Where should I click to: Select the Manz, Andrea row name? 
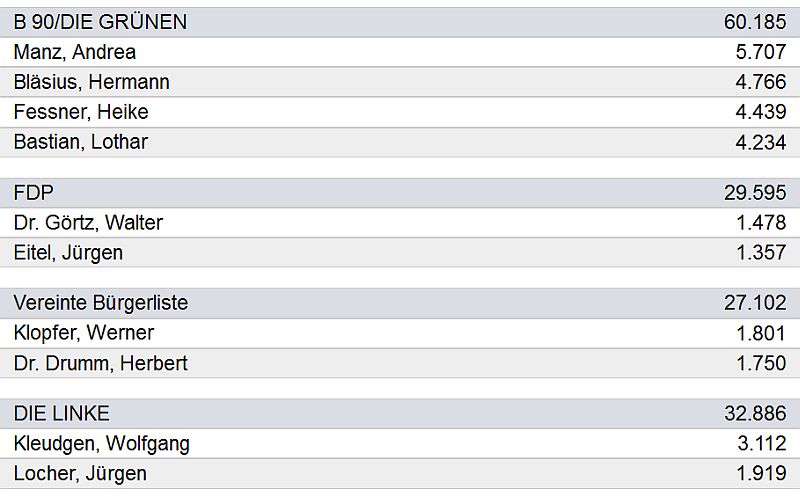click(x=75, y=52)
